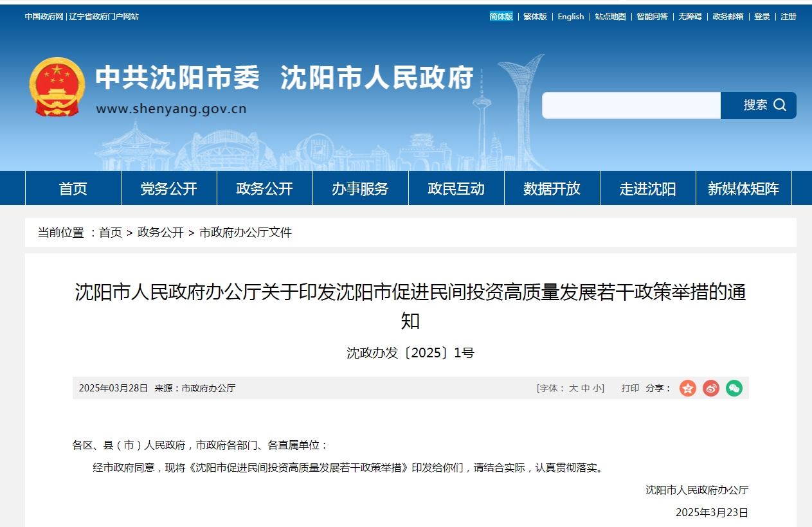
Task: Switch site language to English
Action: click(571, 17)
